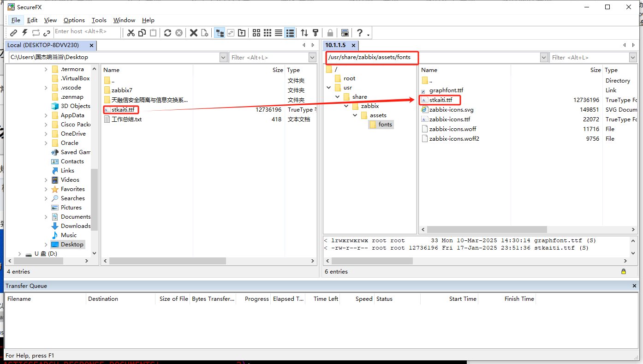The height and width of the screenshot is (364, 643).
Task: Select Downloads in the local tree
Action: pyautogui.click(x=76, y=226)
